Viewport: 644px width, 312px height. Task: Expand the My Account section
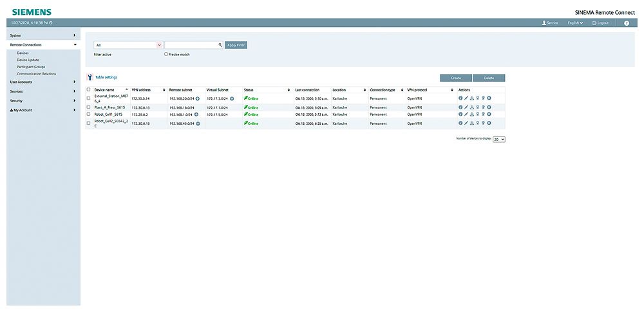click(43, 111)
